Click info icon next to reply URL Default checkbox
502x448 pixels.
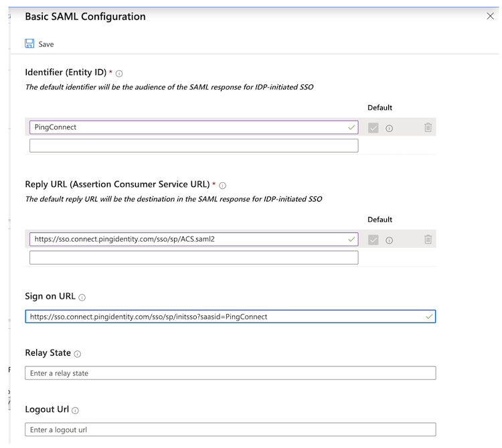point(389,240)
